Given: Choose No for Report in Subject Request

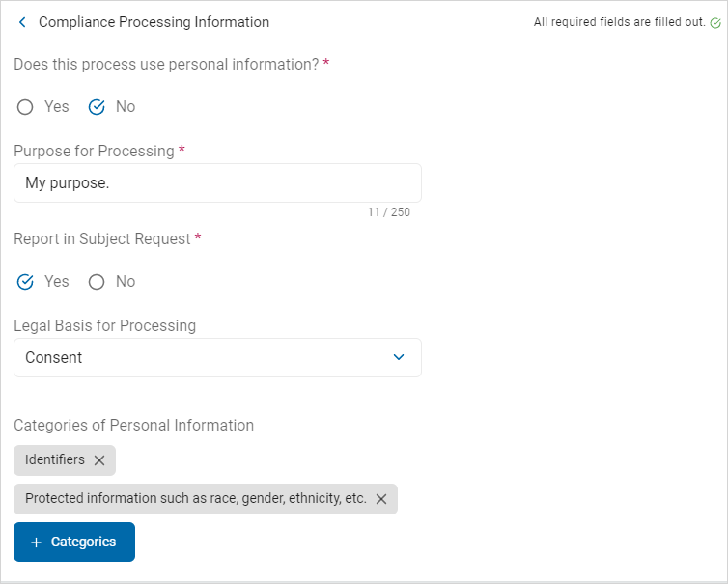Looking at the screenshot, I should 97,282.
